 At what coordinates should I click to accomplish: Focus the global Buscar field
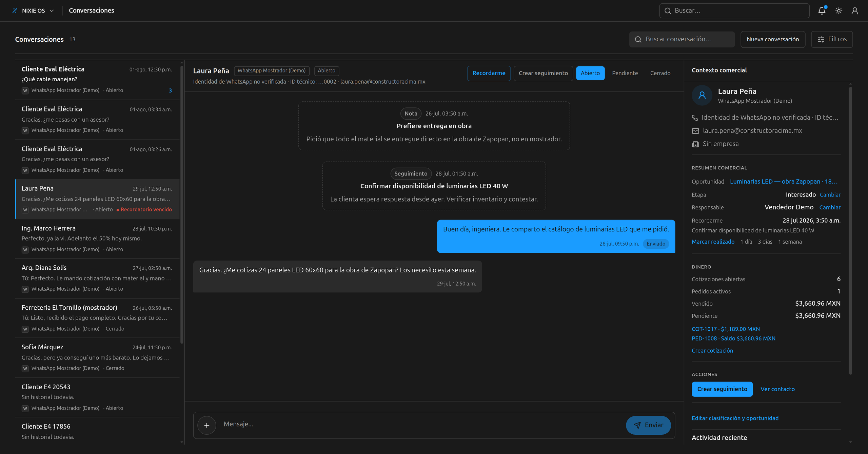pos(734,11)
